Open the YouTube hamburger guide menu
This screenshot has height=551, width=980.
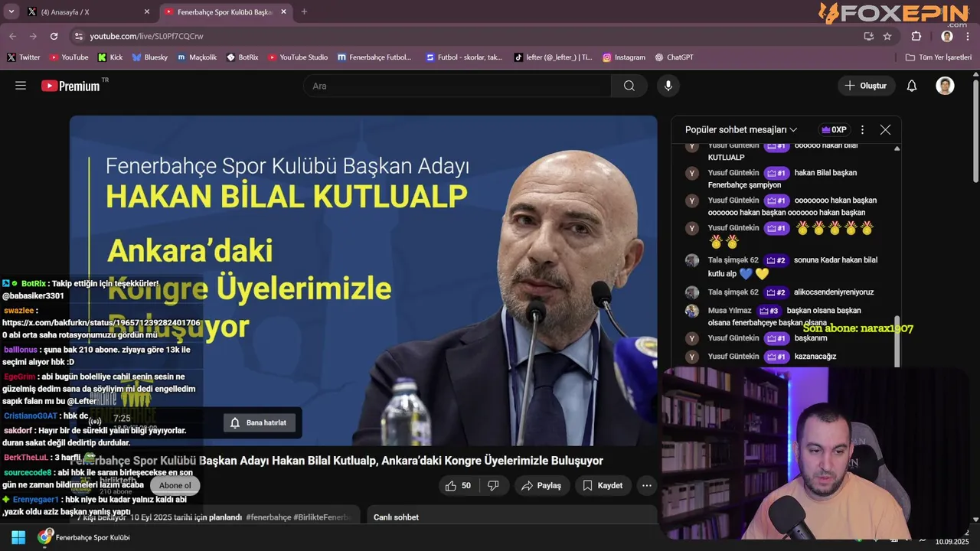(x=21, y=86)
